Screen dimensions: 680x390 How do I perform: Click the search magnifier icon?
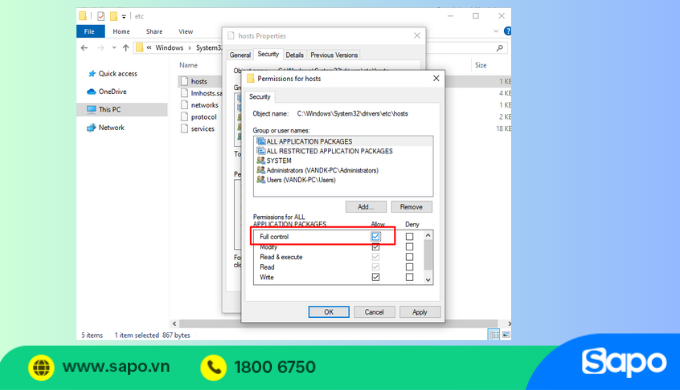pos(500,48)
